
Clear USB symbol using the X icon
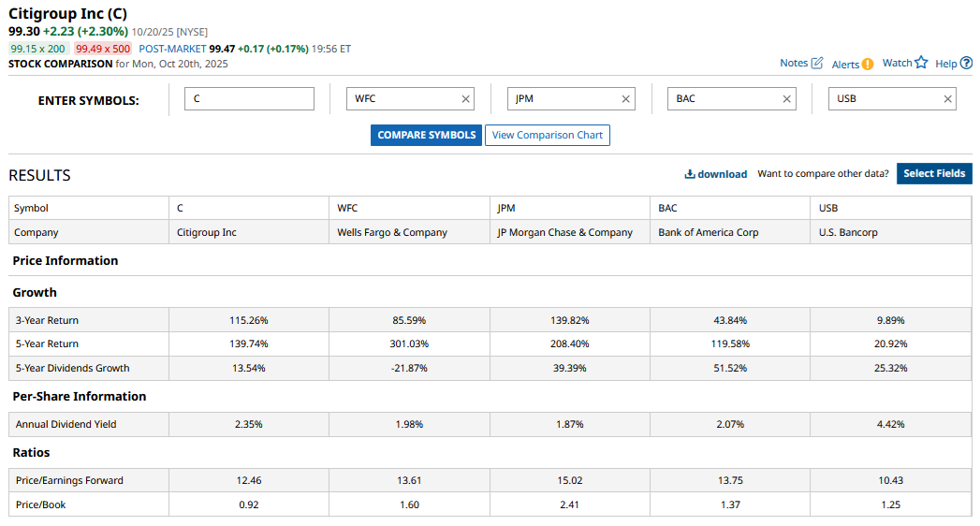tap(948, 99)
